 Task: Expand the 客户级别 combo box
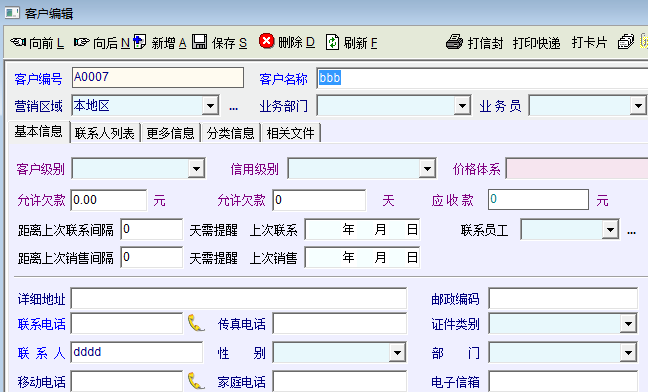pyautogui.click(x=196, y=169)
